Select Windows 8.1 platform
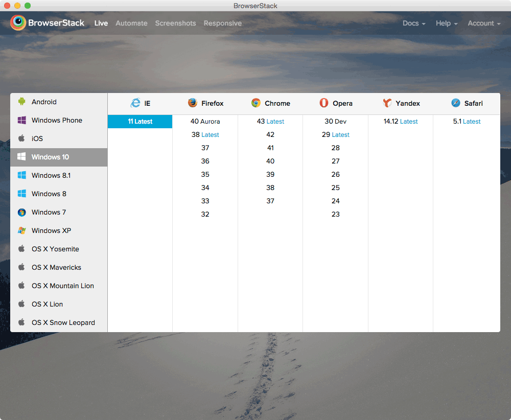 pos(59,175)
